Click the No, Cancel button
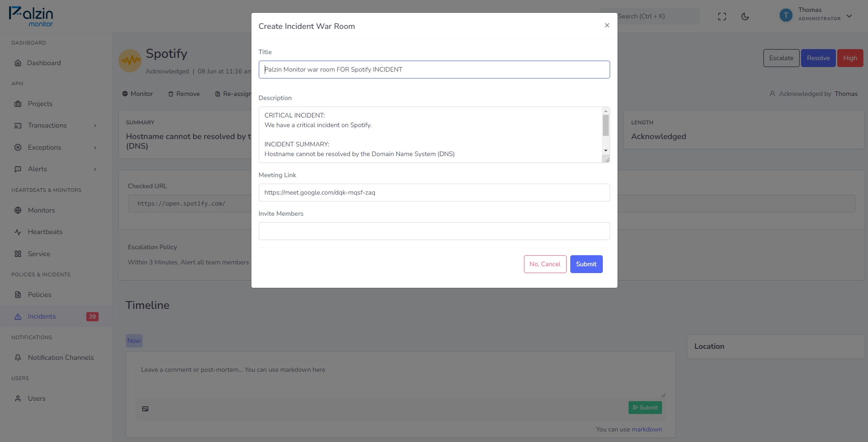 545,264
